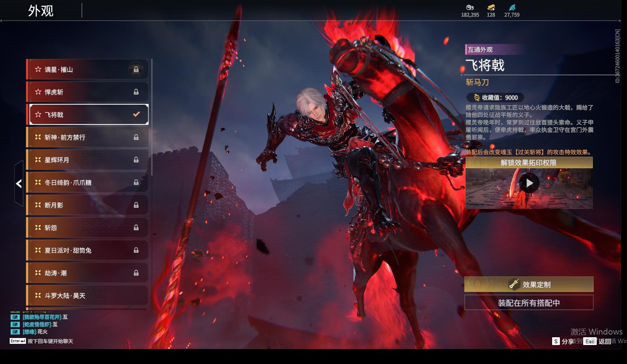Click the checkmark on the 飞将戟 row
The image size is (627, 364).
point(136,114)
